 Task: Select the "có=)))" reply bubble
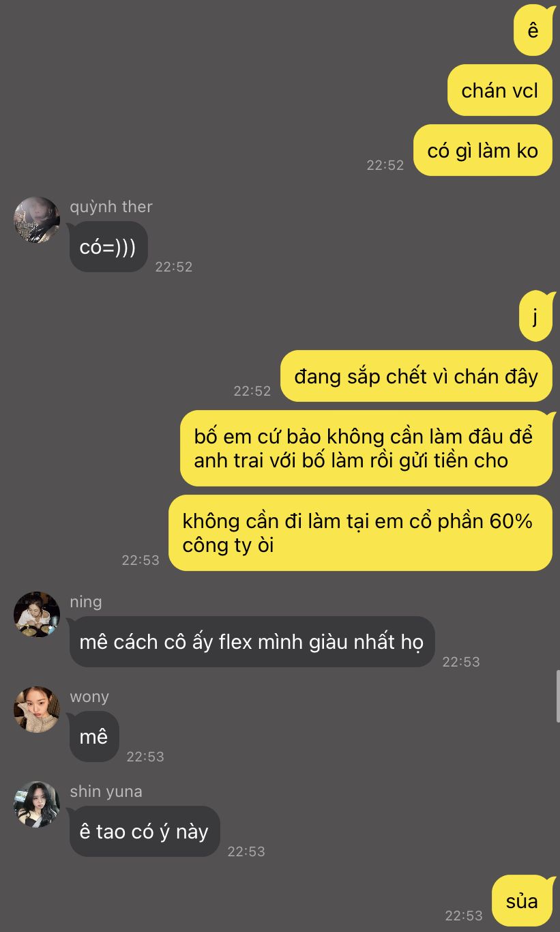108,246
